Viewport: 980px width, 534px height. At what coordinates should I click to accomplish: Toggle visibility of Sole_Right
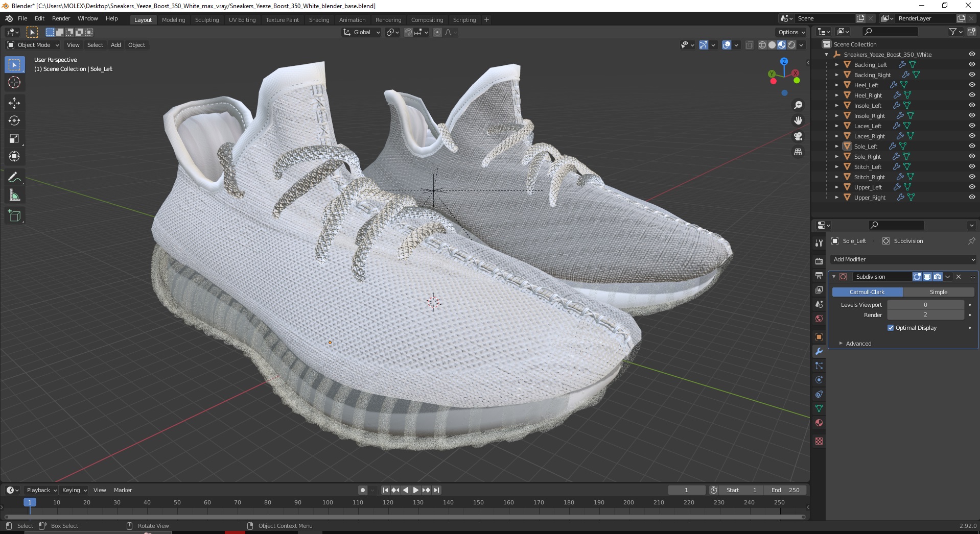972,156
